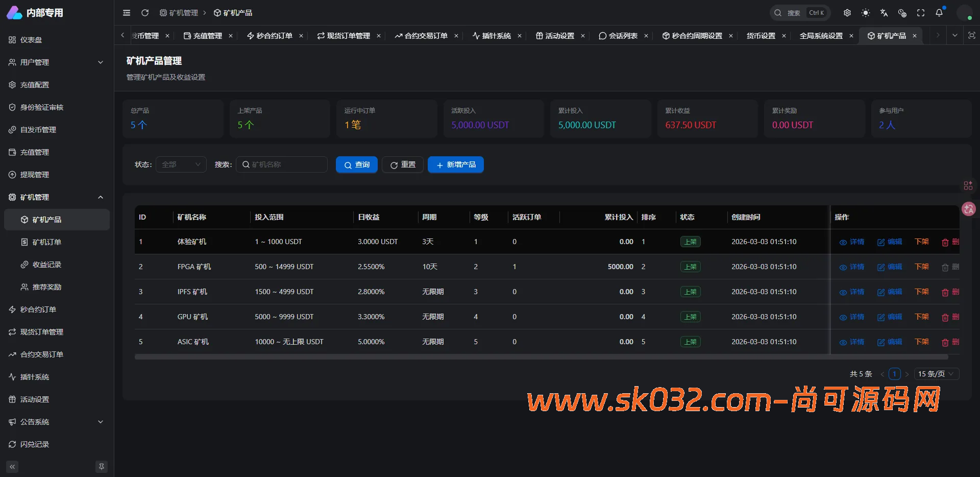The width and height of the screenshot is (980, 477).
Task: Toggle the pin icon at sidebar bottom
Action: (x=102, y=466)
